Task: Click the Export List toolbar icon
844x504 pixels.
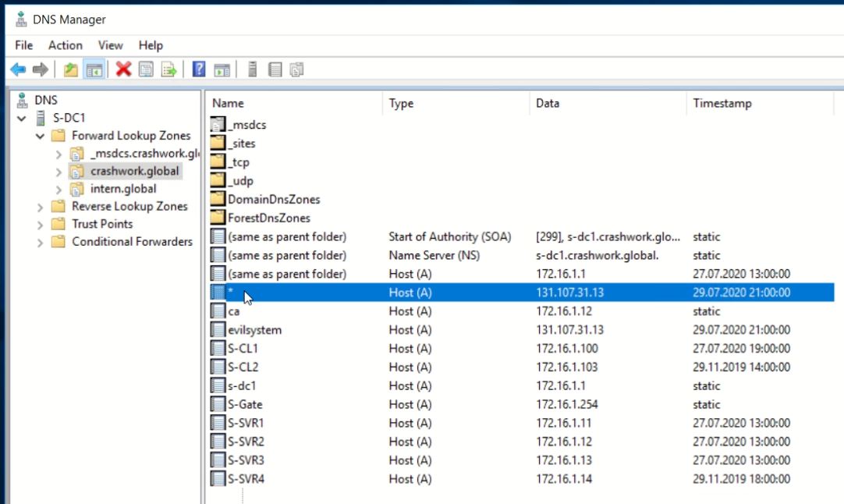Action: coord(168,69)
